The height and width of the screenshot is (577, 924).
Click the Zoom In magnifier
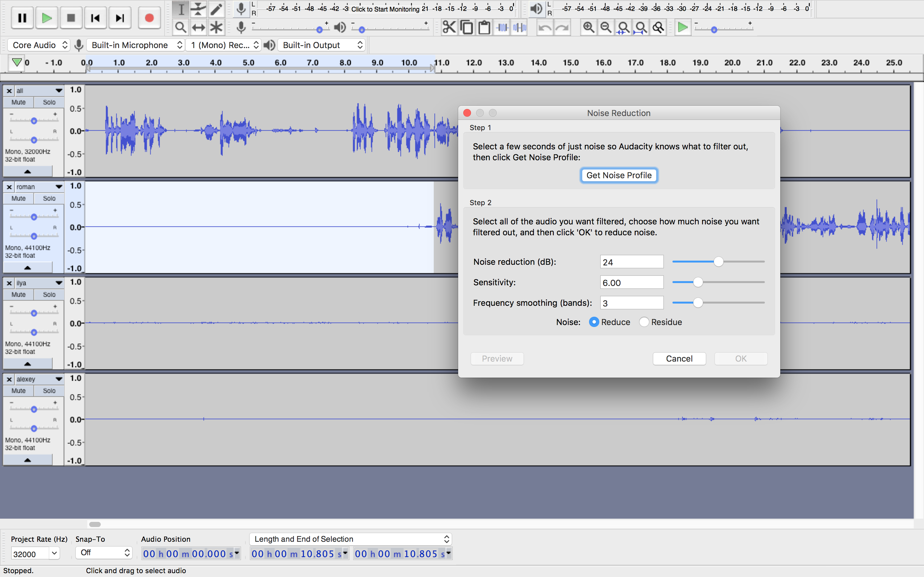(588, 28)
